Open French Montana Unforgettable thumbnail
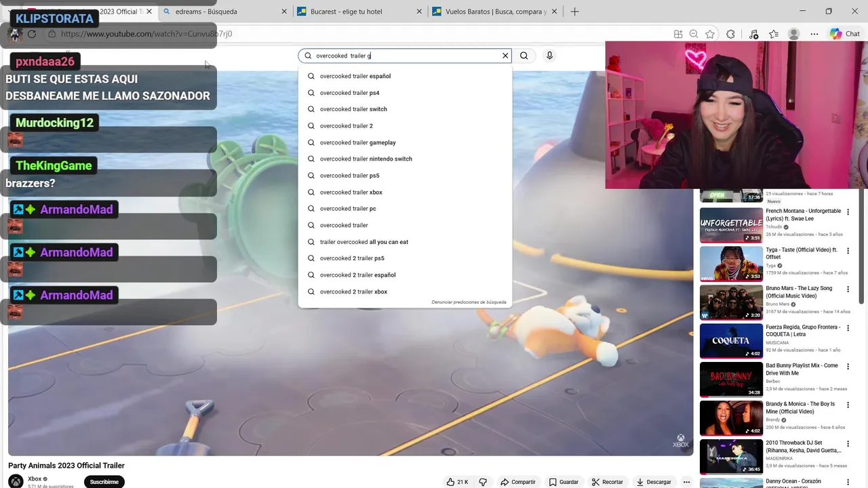The width and height of the screenshot is (868, 488). pyautogui.click(x=731, y=225)
